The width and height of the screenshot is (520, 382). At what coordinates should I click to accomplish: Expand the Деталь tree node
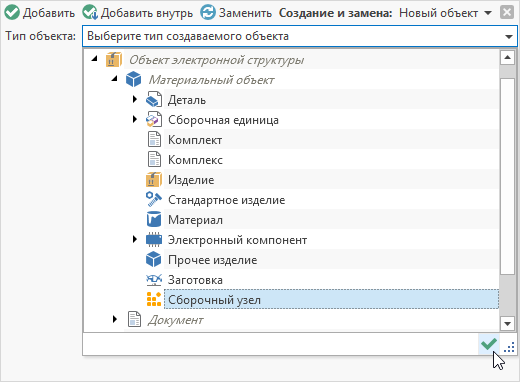click(135, 99)
